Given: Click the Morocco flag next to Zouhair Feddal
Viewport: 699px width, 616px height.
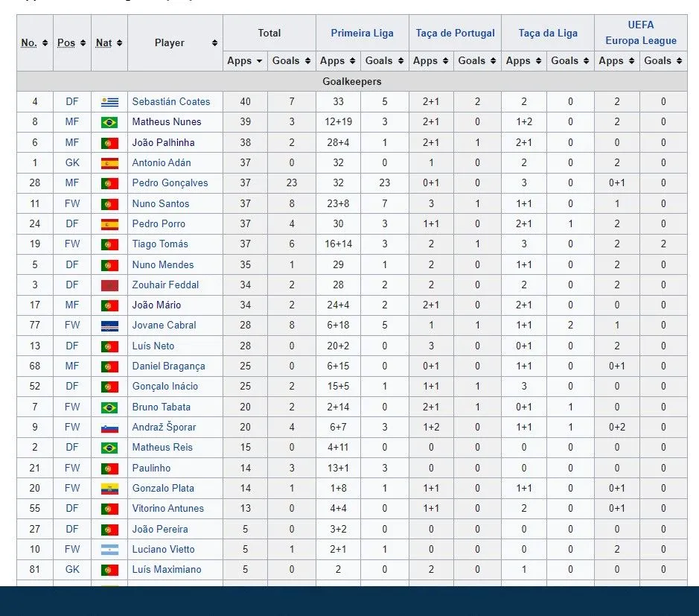Looking at the screenshot, I should pyautogui.click(x=109, y=285).
